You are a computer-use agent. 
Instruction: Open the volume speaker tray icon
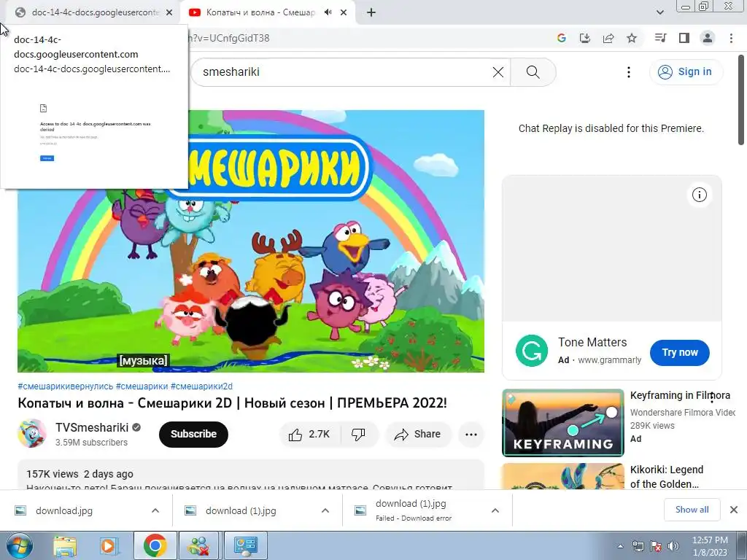coord(673,546)
